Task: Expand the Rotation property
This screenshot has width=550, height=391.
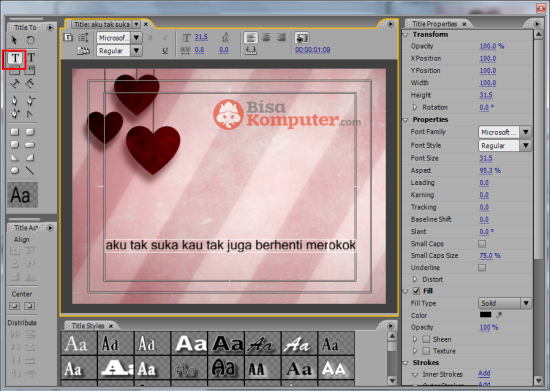Action: pyautogui.click(x=415, y=107)
